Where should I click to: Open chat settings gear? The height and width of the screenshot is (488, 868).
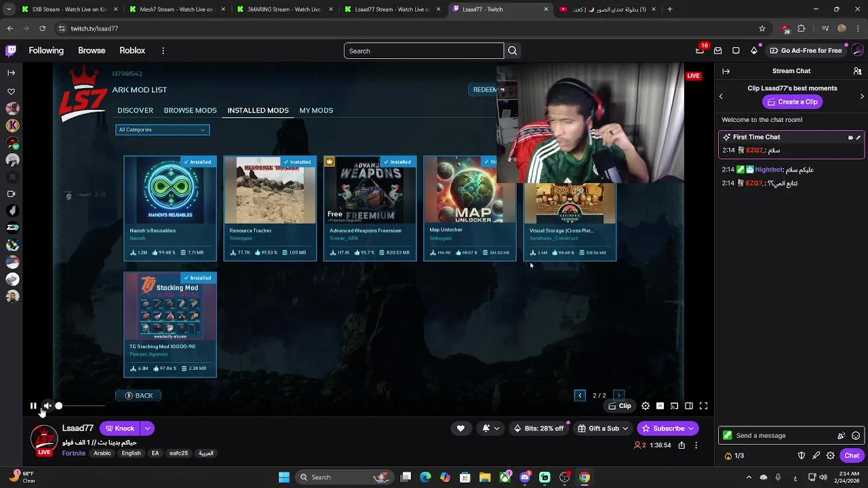coord(830,456)
